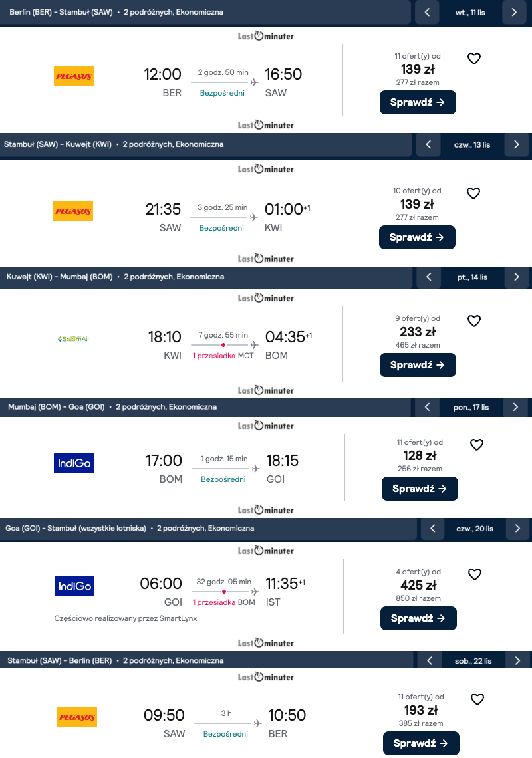Open the 1 przesiadka MCT stopover details
Screen dimensions: 532x758
[x=223, y=356]
